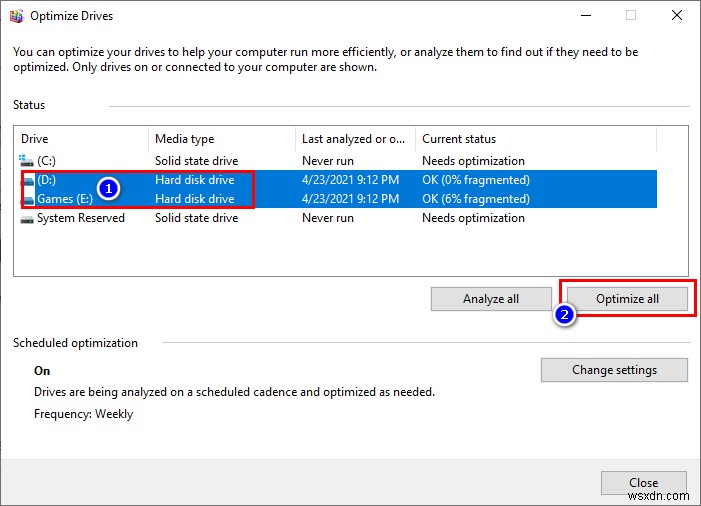
Task: Click Never run in System Reserved row
Action: click(x=328, y=218)
